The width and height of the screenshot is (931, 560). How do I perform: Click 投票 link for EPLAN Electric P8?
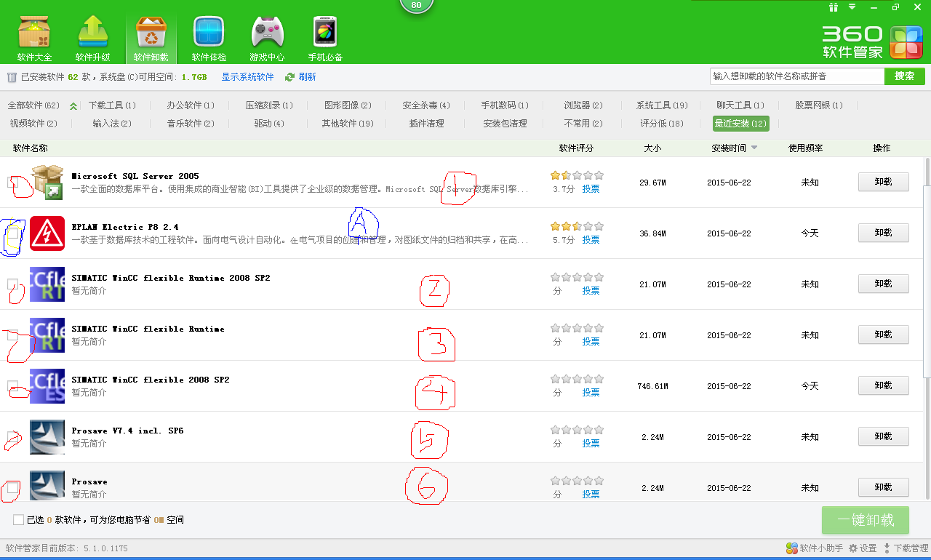coord(591,239)
